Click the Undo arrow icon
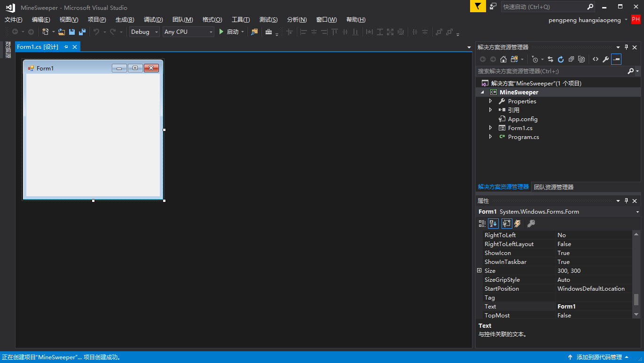 (96, 32)
